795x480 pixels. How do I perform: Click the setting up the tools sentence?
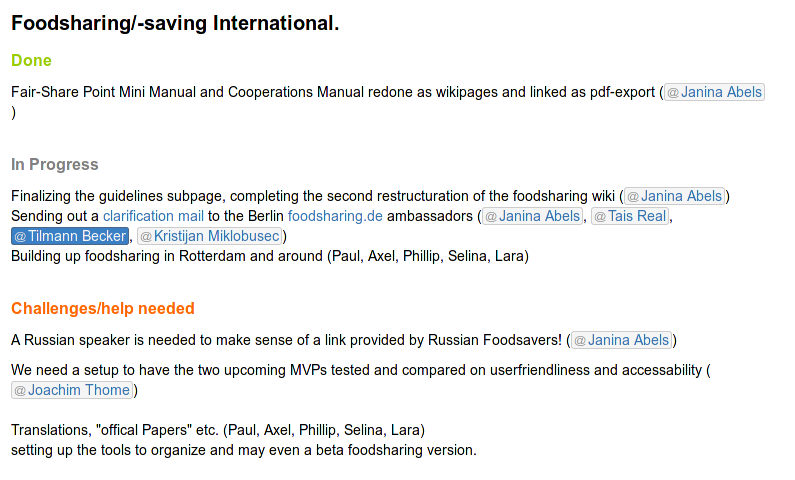244,450
